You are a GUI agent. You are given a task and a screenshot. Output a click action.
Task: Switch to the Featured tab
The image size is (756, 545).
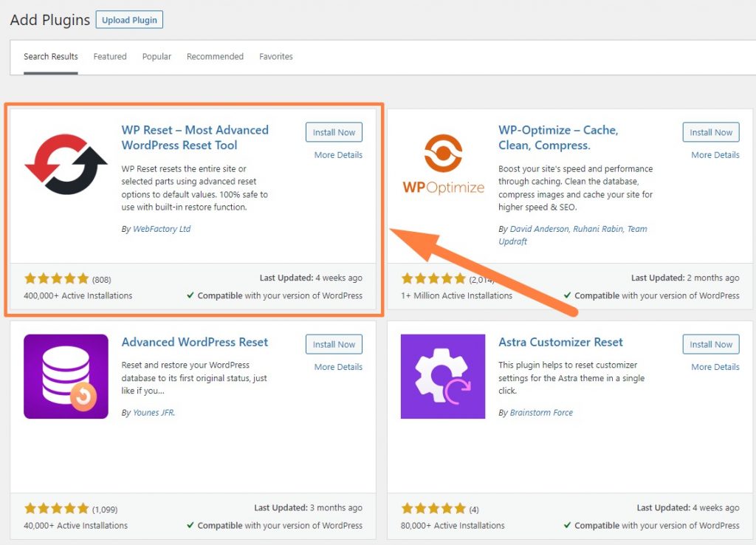[110, 56]
